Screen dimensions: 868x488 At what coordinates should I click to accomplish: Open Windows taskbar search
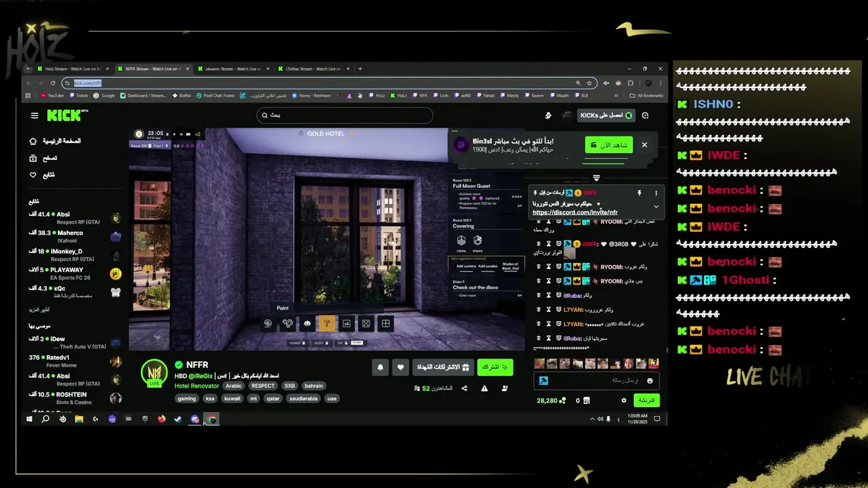[x=45, y=419]
